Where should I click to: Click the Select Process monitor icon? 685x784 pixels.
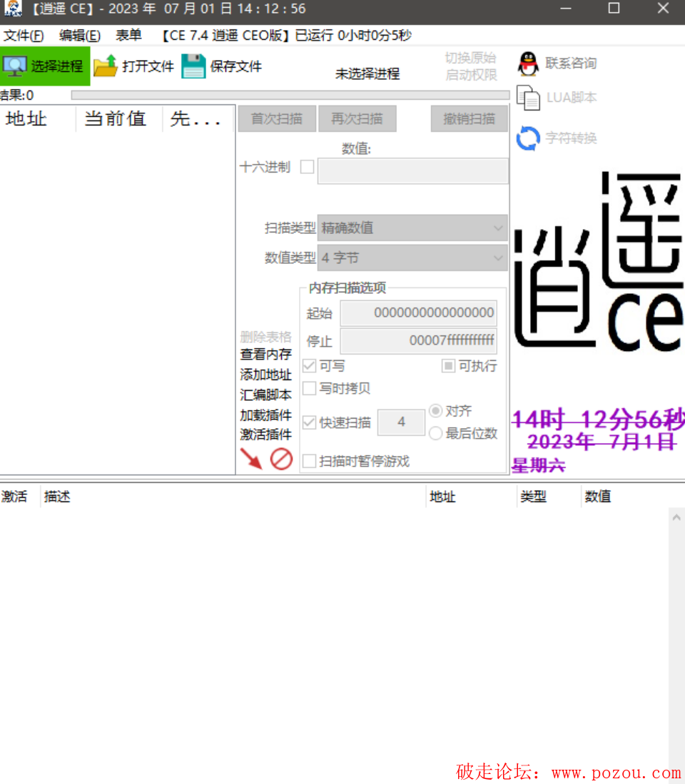pos(14,66)
